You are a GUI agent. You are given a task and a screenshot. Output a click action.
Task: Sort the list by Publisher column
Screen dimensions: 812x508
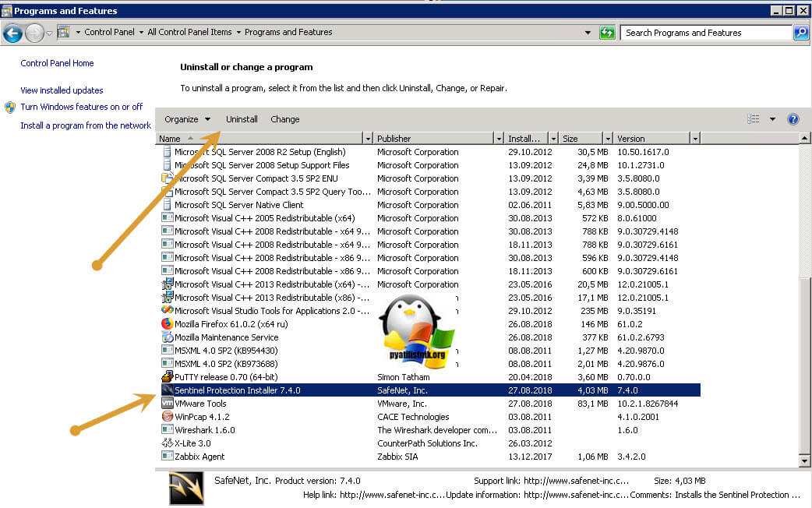(x=434, y=139)
